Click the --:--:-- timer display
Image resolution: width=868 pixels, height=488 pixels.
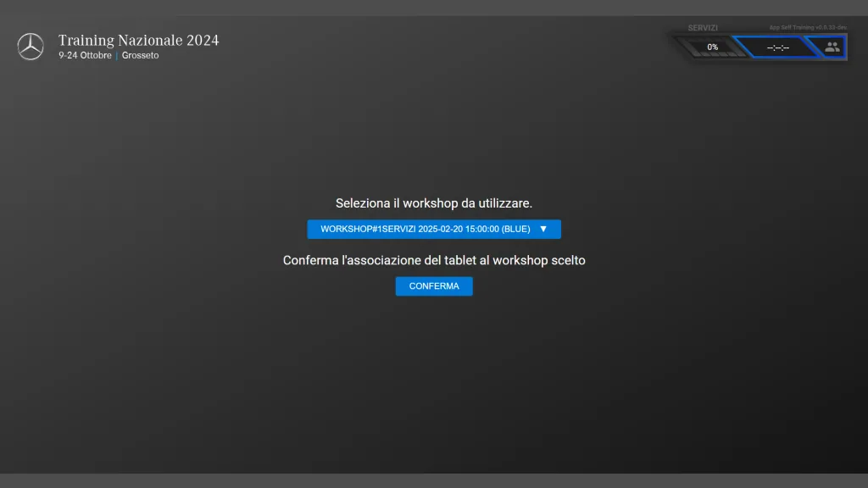(x=778, y=47)
